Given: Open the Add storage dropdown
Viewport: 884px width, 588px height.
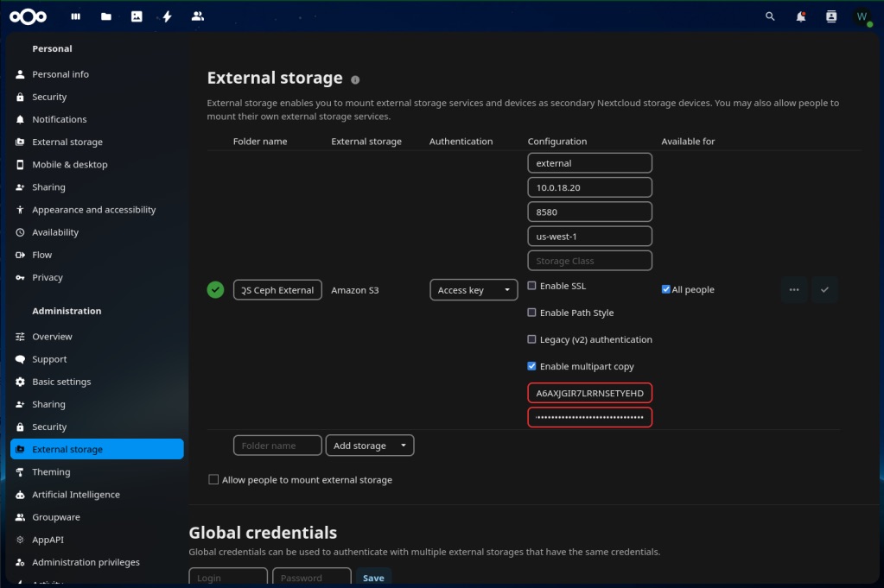Looking at the screenshot, I should pos(370,445).
